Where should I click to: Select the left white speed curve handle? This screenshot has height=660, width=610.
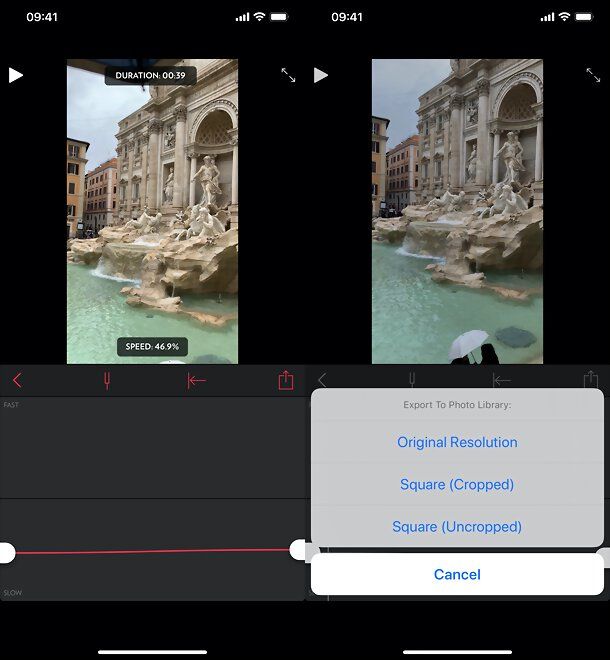pyautogui.click(x=6, y=553)
